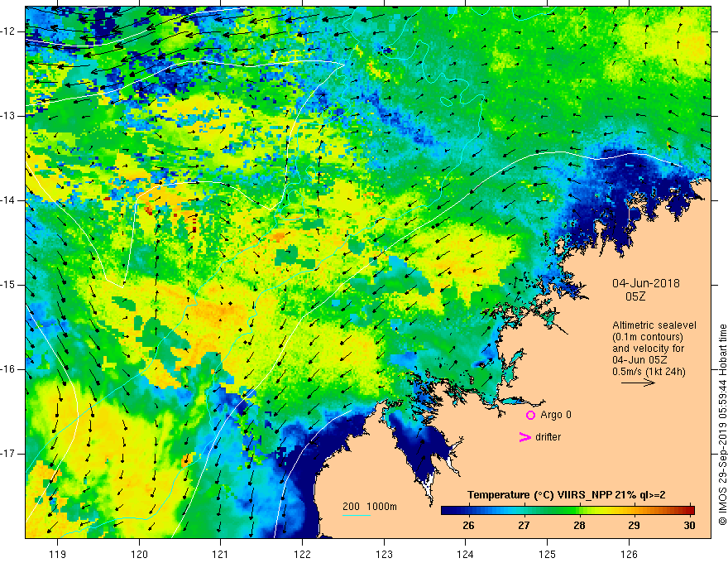This screenshot has width=728, height=563.
Task: Click the green 28° section of colorbar
Action: coord(579,511)
